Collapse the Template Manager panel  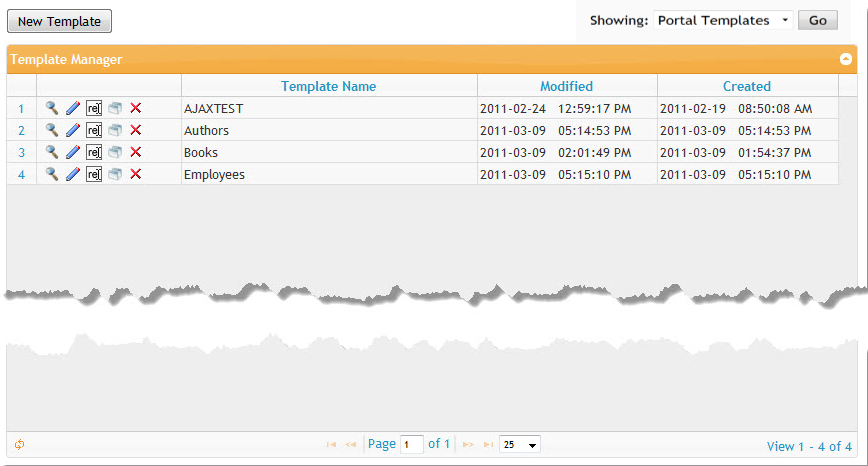tap(846, 59)
